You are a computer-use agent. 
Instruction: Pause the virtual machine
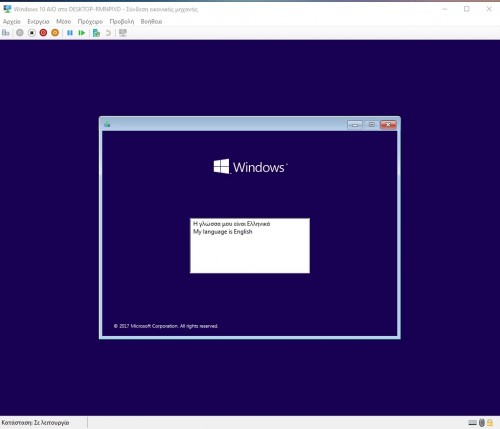(70, 33)
